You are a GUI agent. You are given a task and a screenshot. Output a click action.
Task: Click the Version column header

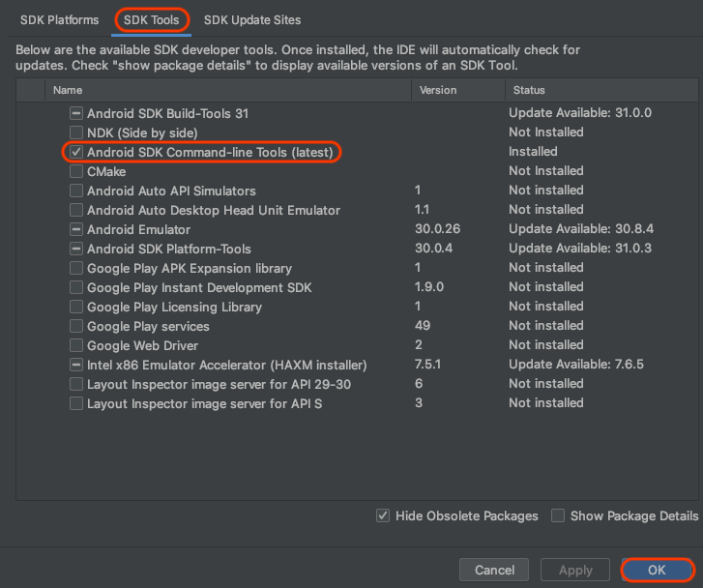(438, 90)
